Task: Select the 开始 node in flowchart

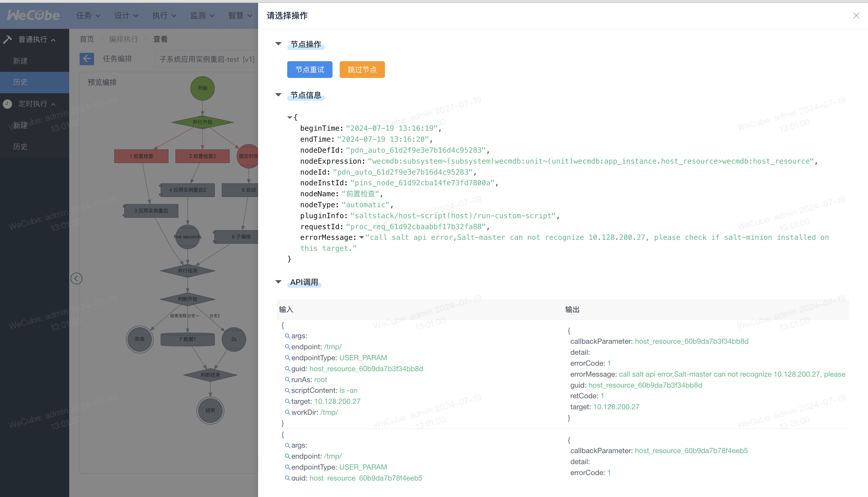Action: tap(203, 88)
